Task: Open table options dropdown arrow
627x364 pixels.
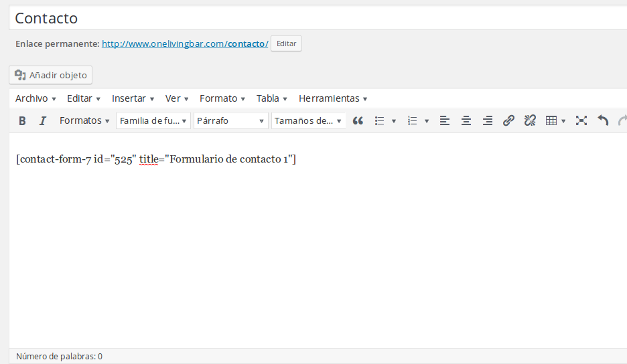Action: pyautogui.click(x=563, y=121)
